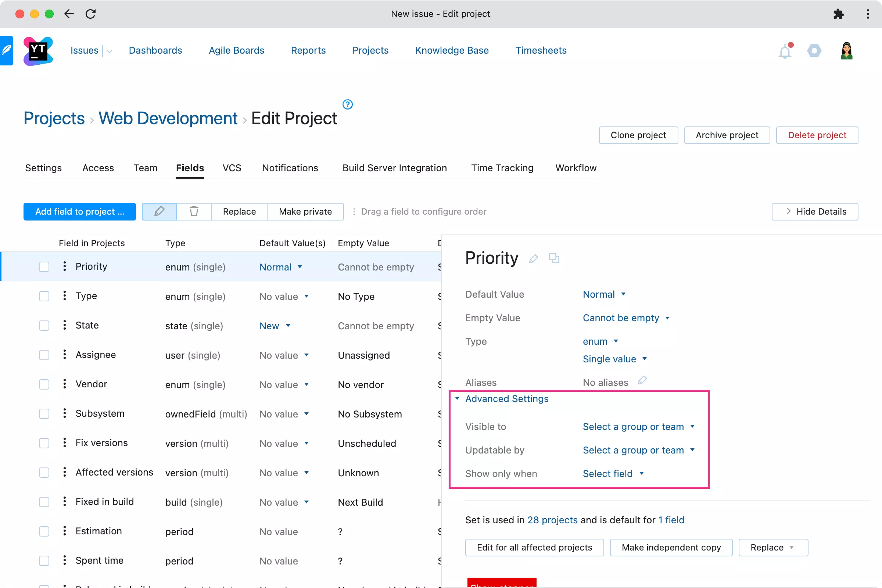Click Edit for all affected projects
This screenshot has height=588, width=882.
[x=534, y=548]
